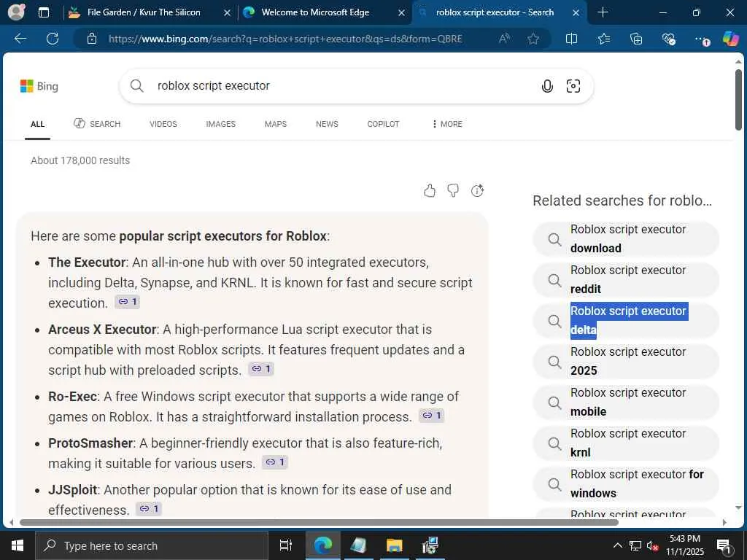
Task: Close the Welcome to Microsoft Edge tab
Action: point(402,13)
